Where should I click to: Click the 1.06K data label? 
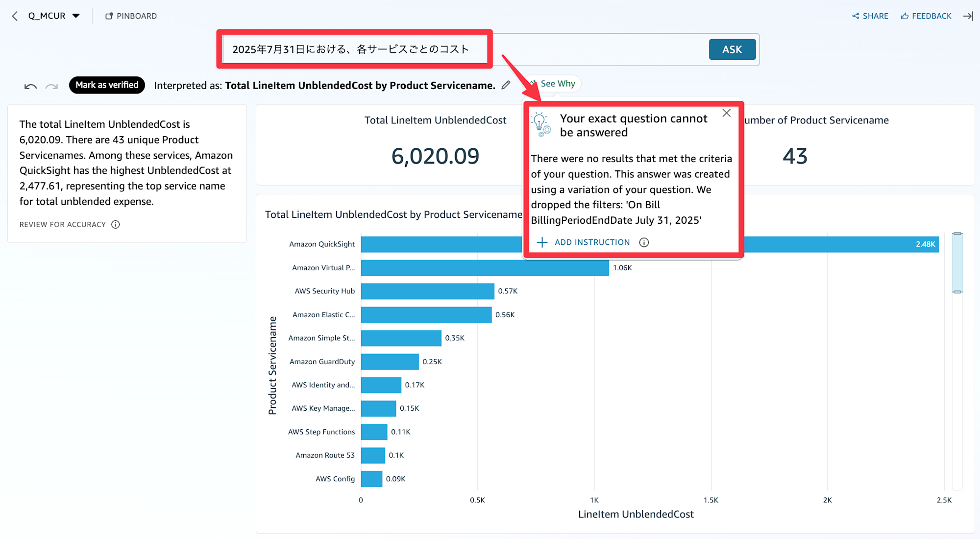pos(622,268)
